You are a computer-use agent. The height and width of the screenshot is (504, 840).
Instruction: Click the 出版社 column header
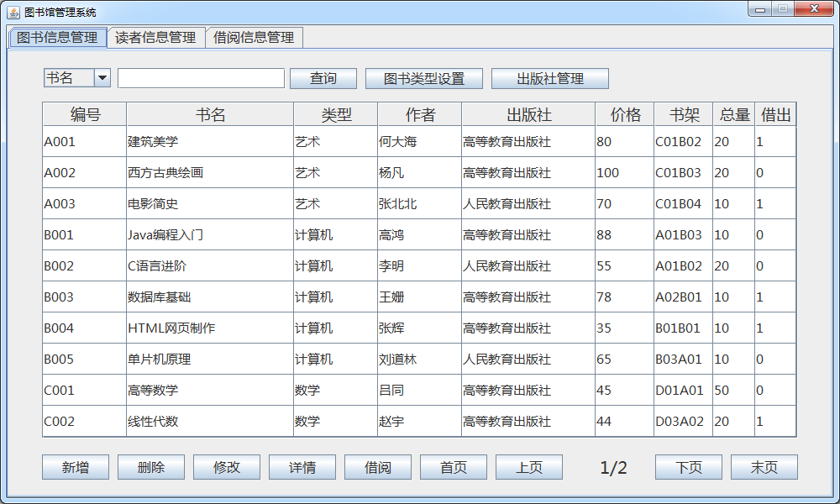(528, 114)
